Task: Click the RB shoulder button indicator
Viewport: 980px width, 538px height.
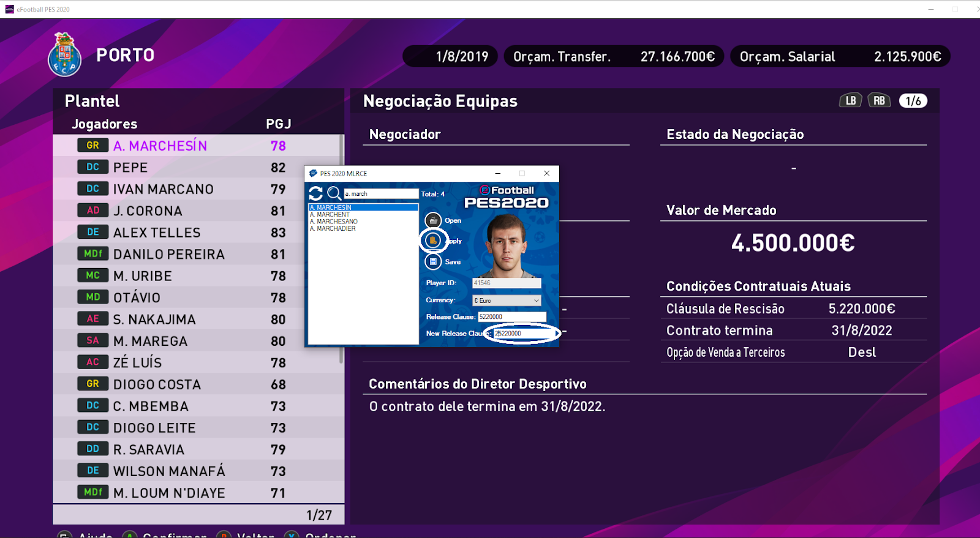Action: point(879,100)
